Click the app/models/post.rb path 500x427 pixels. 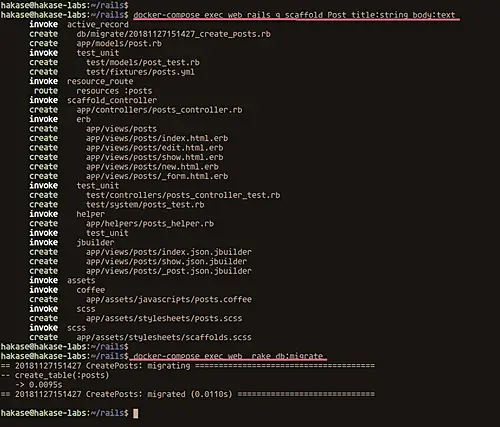[x=119, y=44]
